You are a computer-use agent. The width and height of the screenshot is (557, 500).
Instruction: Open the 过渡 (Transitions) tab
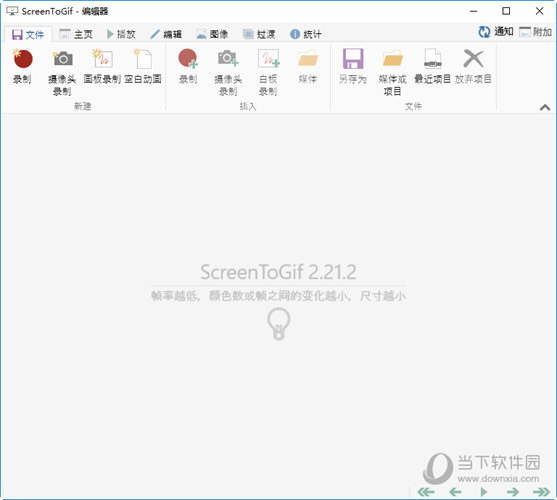click(259, 34)
